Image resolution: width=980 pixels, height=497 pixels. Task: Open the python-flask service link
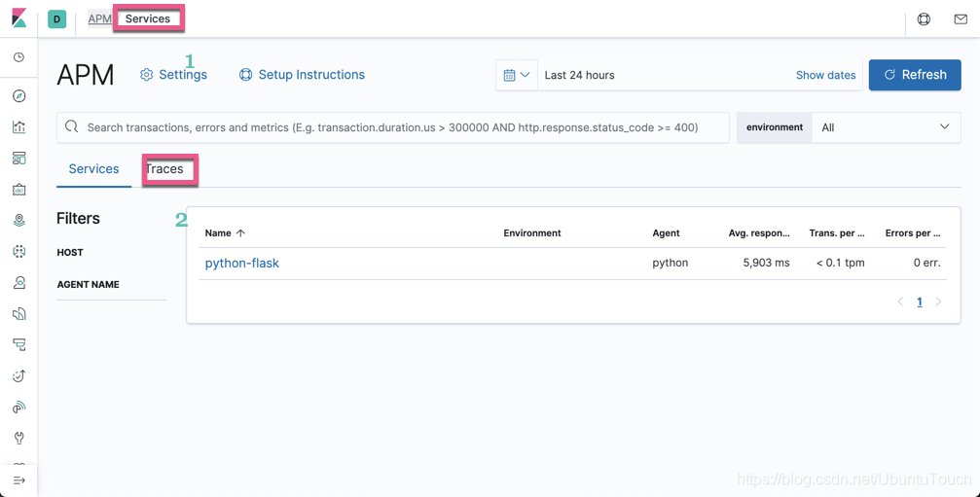(x=242, y=264)
